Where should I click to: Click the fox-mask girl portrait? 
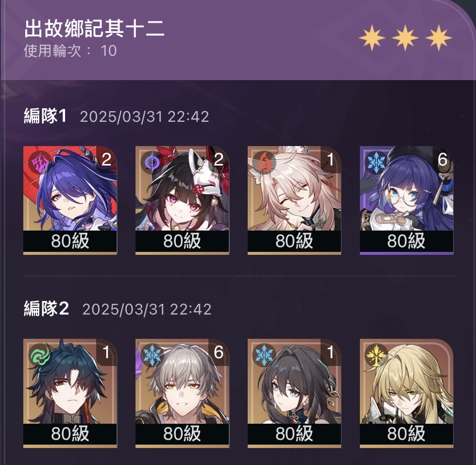point(182,200)
